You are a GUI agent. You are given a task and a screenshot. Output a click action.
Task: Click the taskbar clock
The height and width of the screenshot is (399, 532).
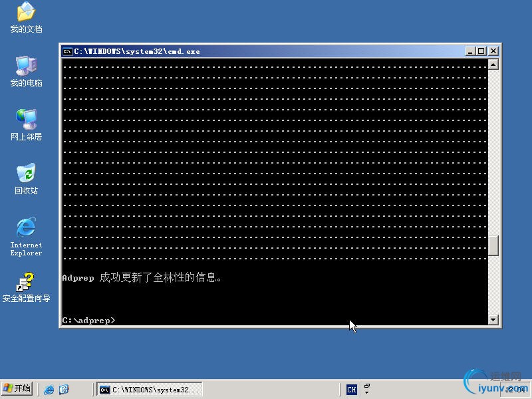click(x=515, y=390)
